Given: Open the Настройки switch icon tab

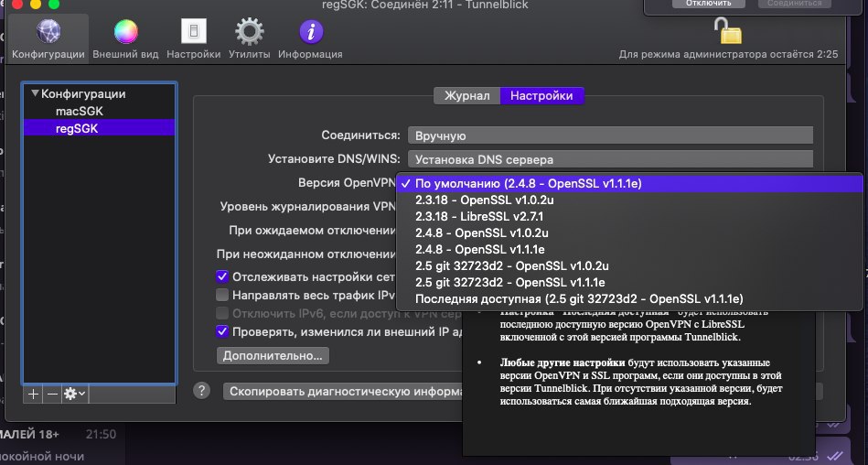Looking at the screenshot, I should (x=194, y=38).
